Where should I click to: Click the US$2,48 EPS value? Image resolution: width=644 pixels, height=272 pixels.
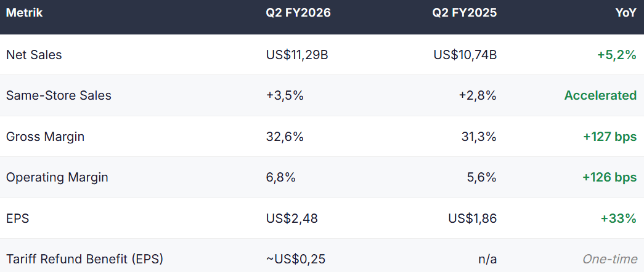tap(291, 218)
